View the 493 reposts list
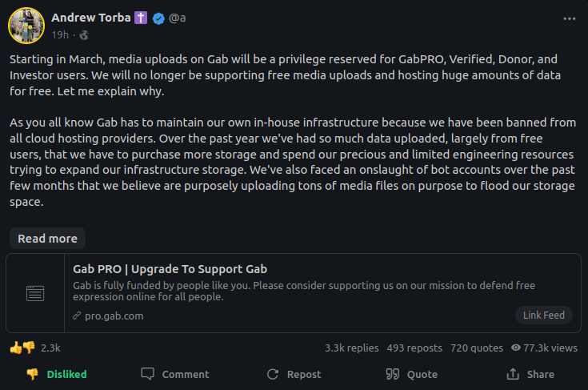Screen dimensions: 588x390 pos(414,348)
